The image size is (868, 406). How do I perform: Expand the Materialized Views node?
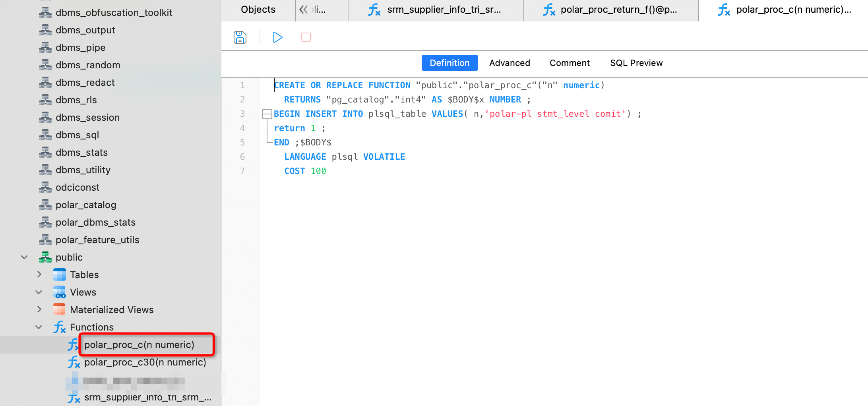(39, 309)
